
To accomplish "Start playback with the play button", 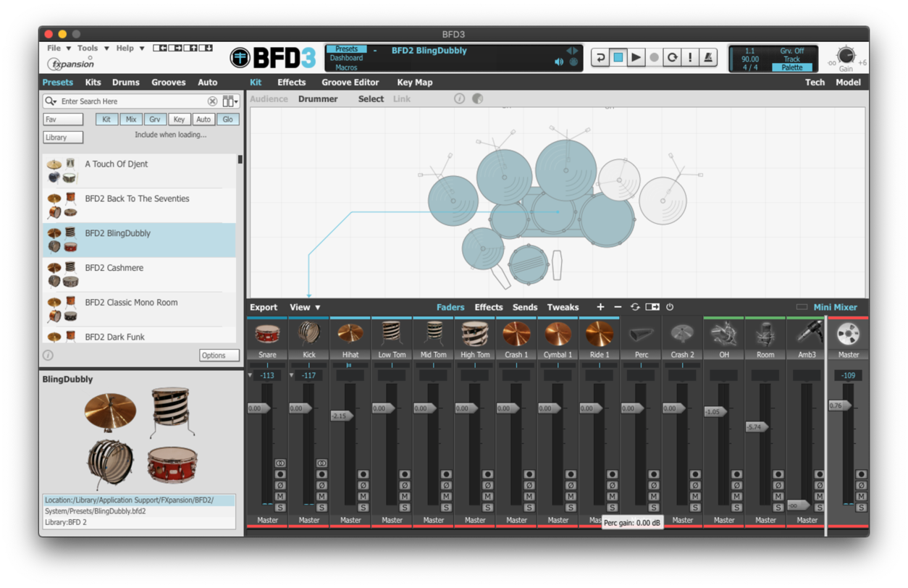I will (636, 57).
